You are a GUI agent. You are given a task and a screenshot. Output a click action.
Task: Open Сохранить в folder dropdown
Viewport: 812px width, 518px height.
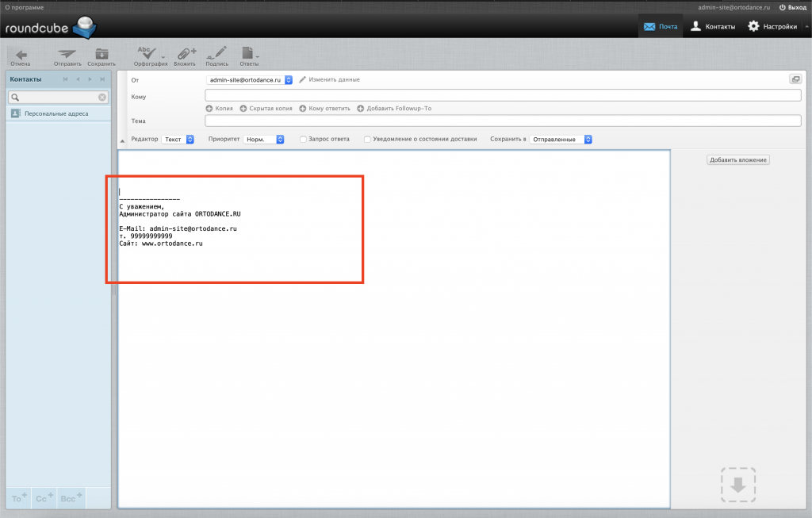pyautogui.click(x=561, y=140)
